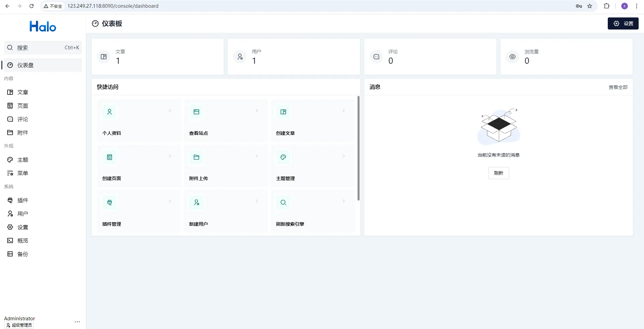
Task: Click the 主题管理 palette icon
Action: click(x=283, y=157)
